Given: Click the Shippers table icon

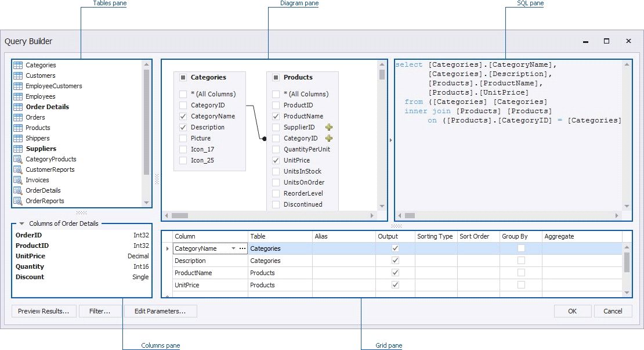Looking at the screenshot, I should tap(18, 138).
